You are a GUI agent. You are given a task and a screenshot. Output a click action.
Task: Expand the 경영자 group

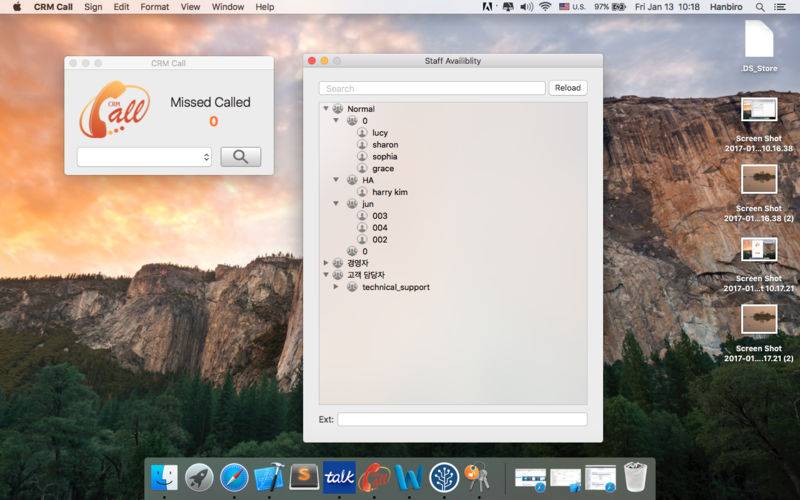coord(325,263)
